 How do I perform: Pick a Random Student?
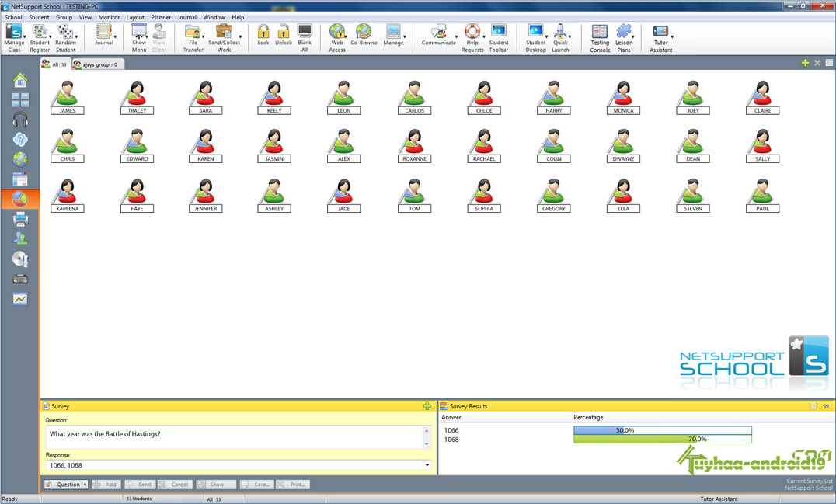tap(65, 38)
